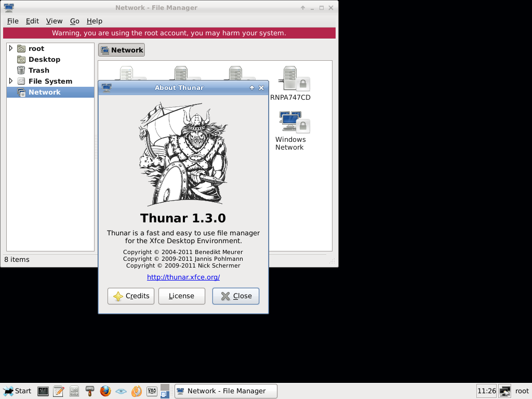532x399 pixels.
Task: Select Trash in the side pane
Action: point(39,70)
